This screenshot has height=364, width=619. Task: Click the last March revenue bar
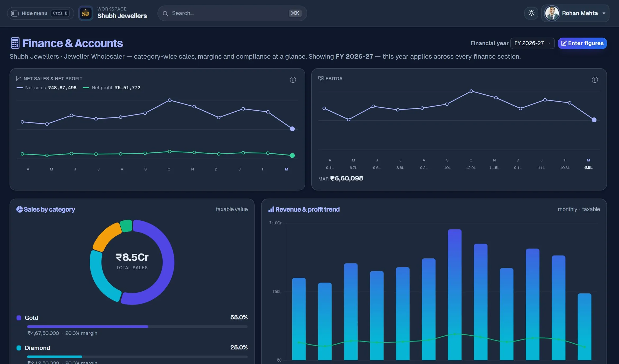coord(584,326)
